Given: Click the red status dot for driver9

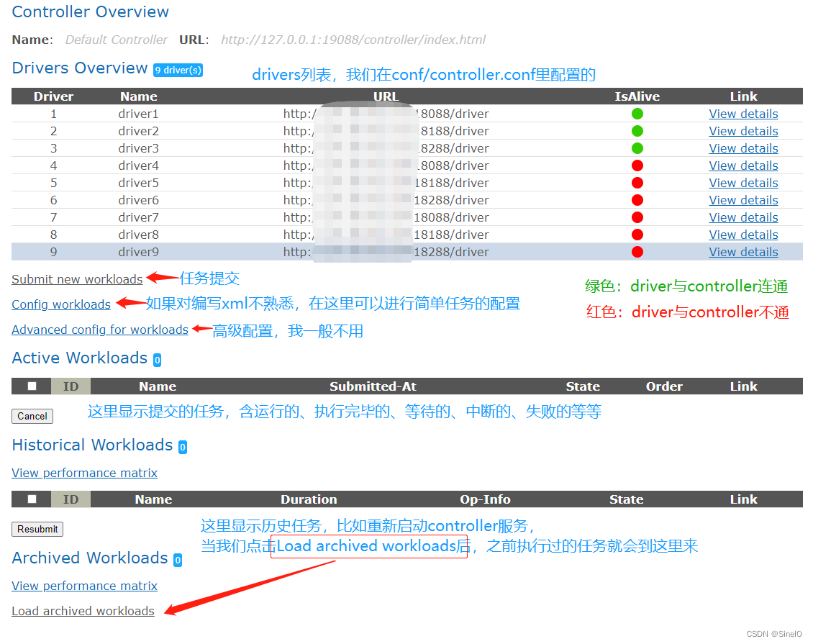Looking at the screenshot, I should [x=637, y=251].
